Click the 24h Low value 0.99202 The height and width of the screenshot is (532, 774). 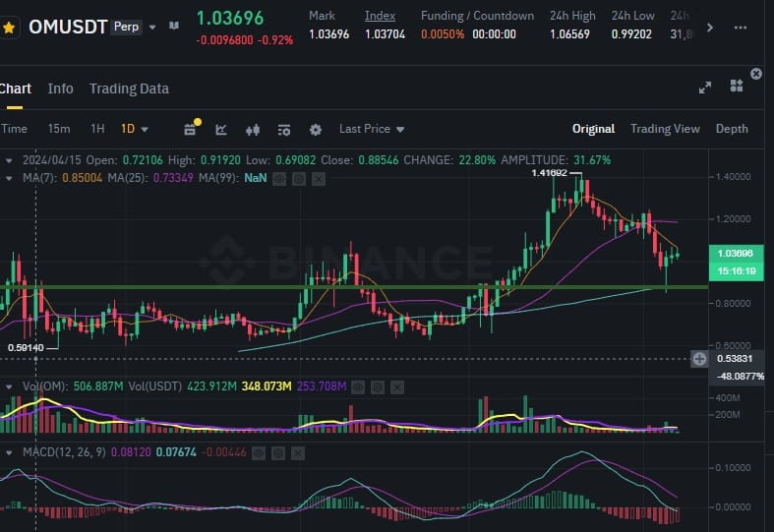point(631,34)
